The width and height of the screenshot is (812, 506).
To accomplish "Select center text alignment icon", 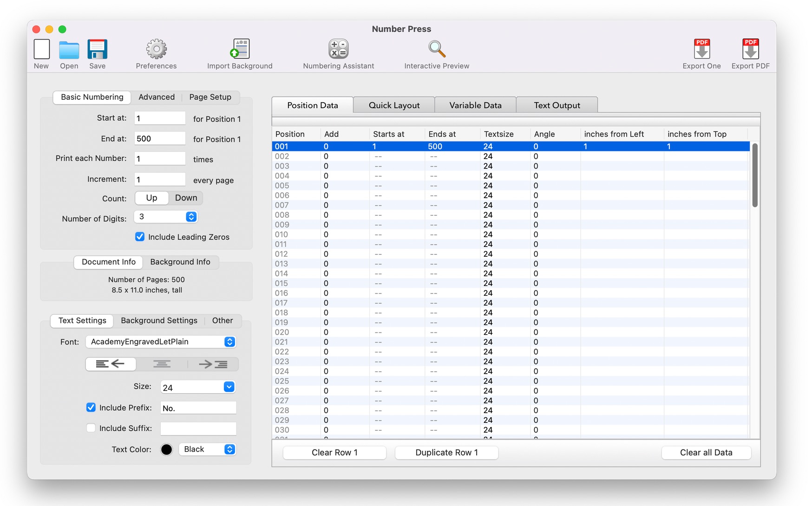I will pyautogui.click(x=162, y=364).
